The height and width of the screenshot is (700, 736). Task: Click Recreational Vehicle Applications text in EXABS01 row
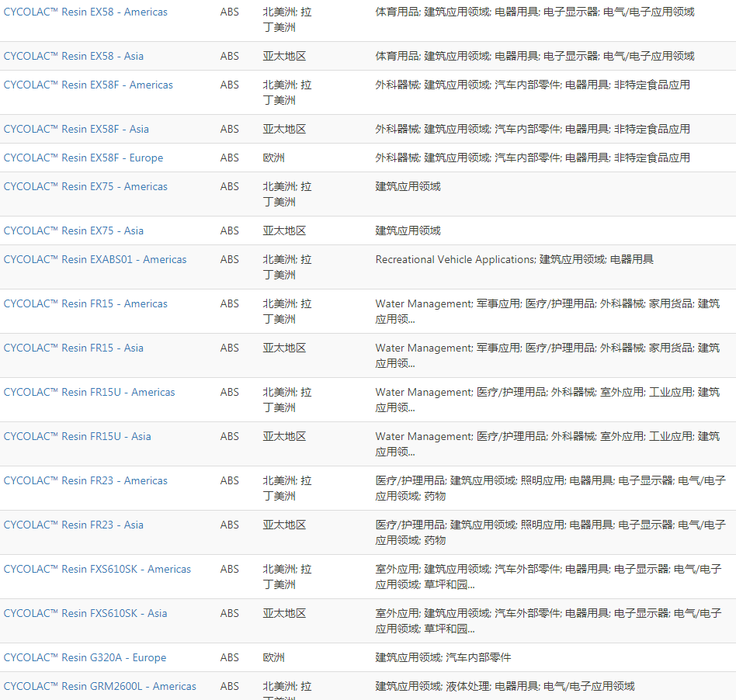point(455,259)
